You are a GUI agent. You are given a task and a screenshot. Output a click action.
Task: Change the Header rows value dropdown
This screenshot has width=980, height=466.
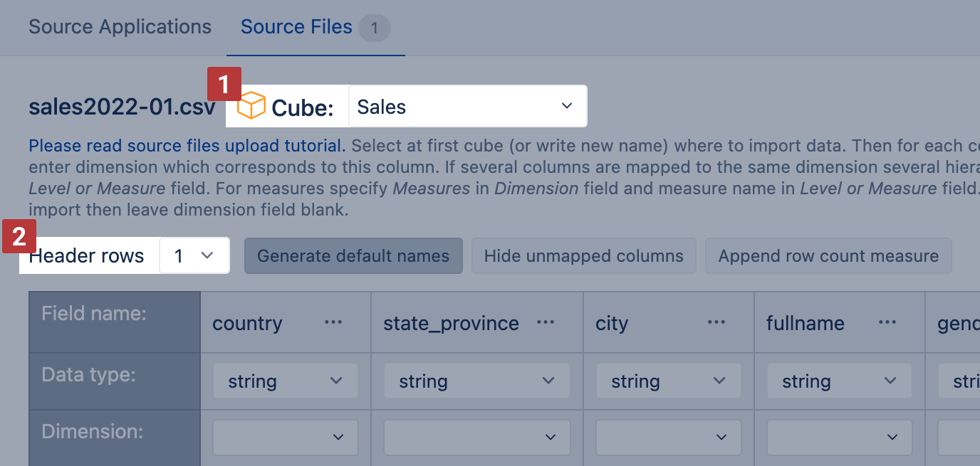pyautogui.click(x=194, y=255)
